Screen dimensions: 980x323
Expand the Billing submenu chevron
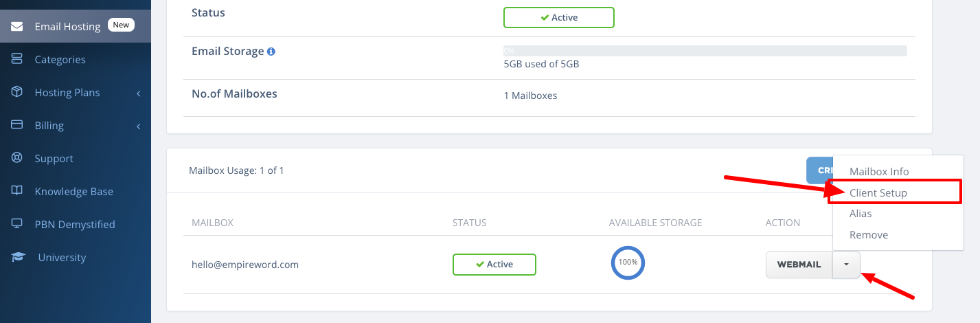[x=138, y=126]
